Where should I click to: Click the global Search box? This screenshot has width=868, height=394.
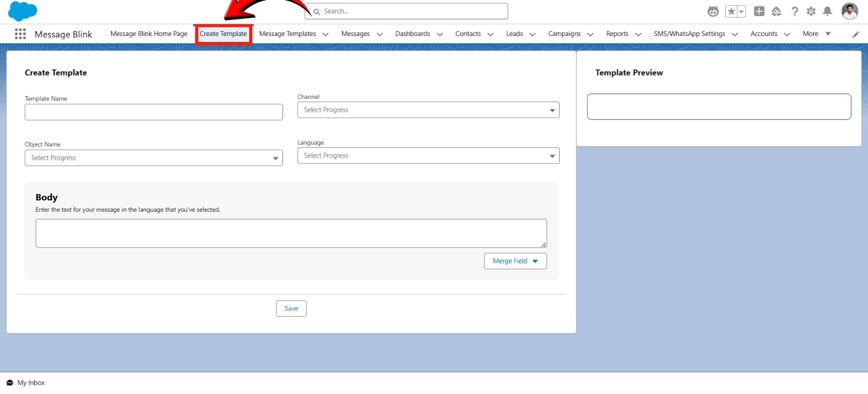406,11
